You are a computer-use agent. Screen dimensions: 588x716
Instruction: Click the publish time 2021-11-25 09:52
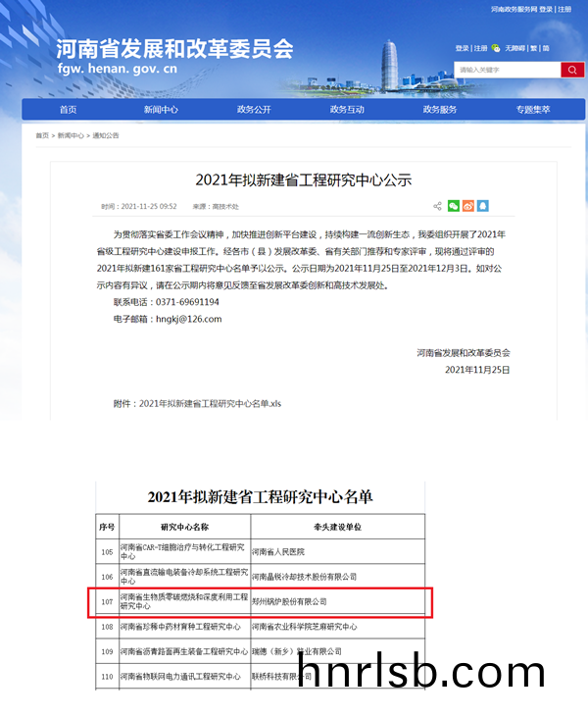point(149,206)
